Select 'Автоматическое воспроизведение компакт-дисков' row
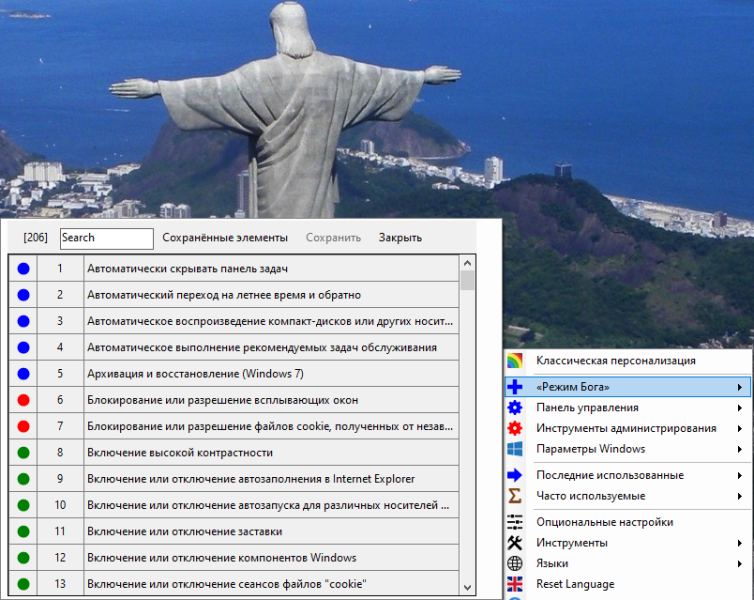The width and height of the screenshot is (754, 600). pyautogui.click(x=234, y=321)
